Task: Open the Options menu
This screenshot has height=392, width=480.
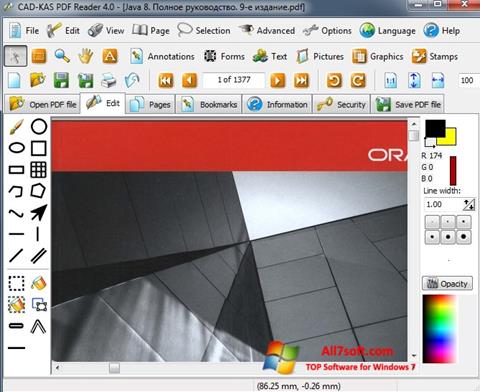Action: click(327, 31)
